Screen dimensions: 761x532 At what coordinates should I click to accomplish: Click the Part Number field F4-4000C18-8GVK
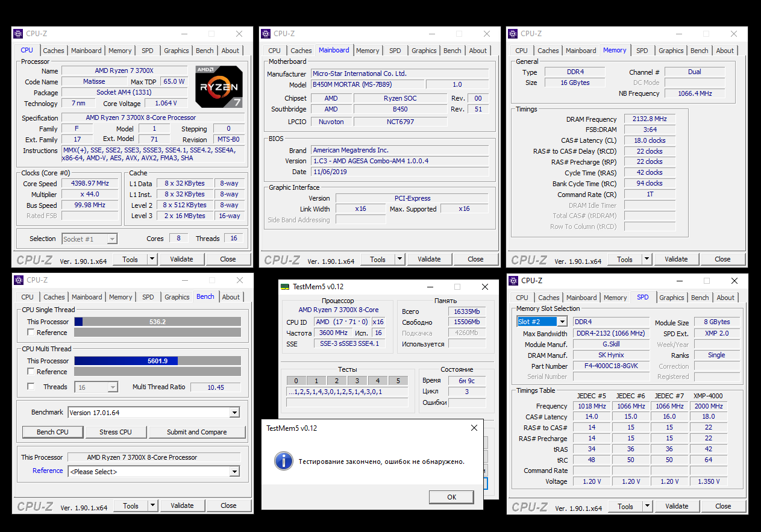coord(610,366)
